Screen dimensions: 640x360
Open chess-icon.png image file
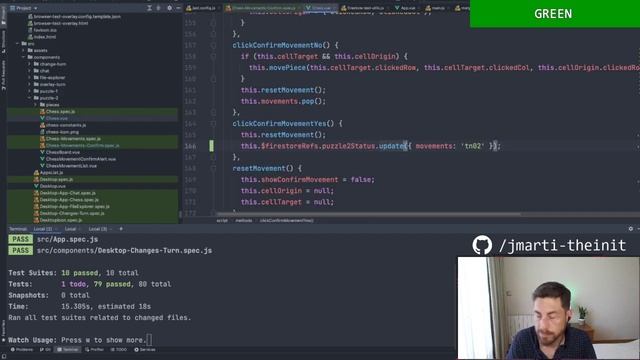pos(60,132)
